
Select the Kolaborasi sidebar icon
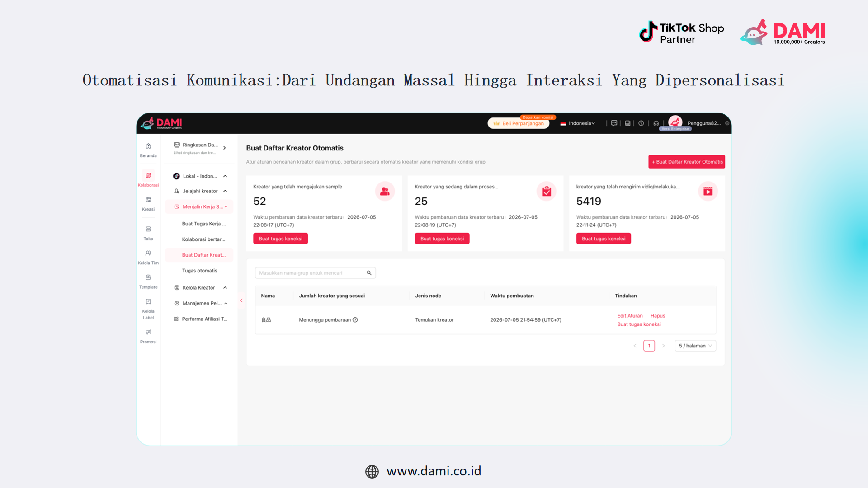click(148, 175)
